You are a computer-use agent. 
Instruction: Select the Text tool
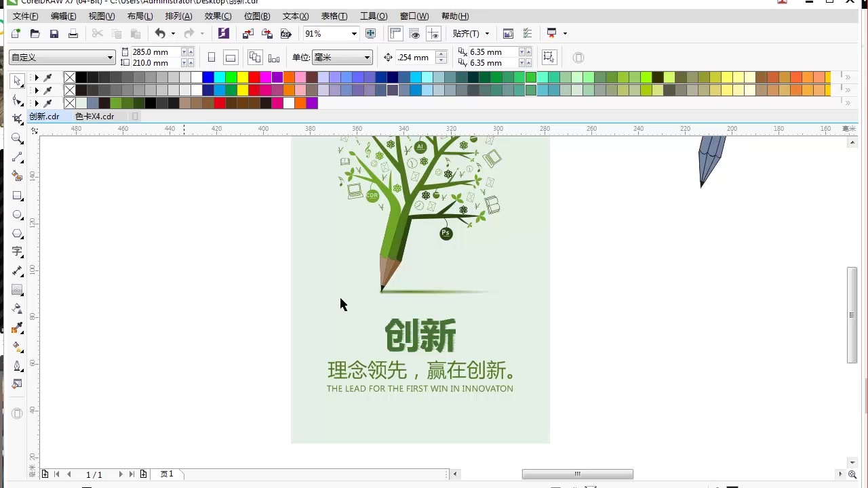(18, 251)
